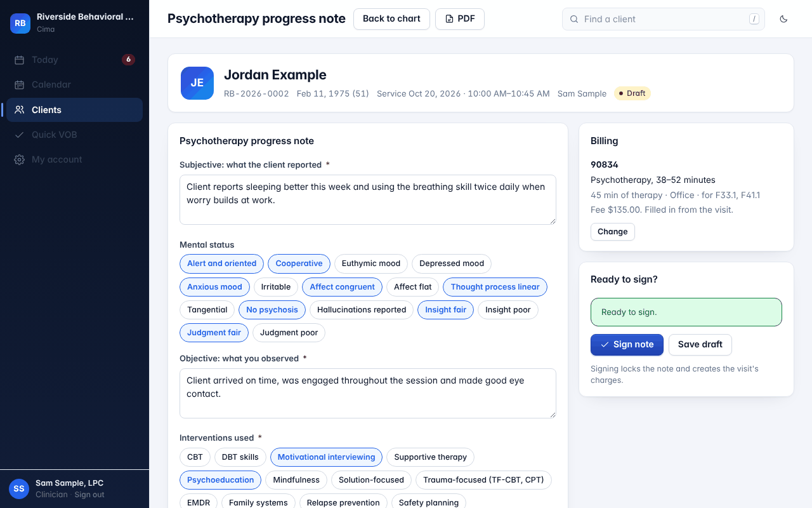Toggle Affect congruent chip
This screenshot has width=812, height=508.
point(342,287)
